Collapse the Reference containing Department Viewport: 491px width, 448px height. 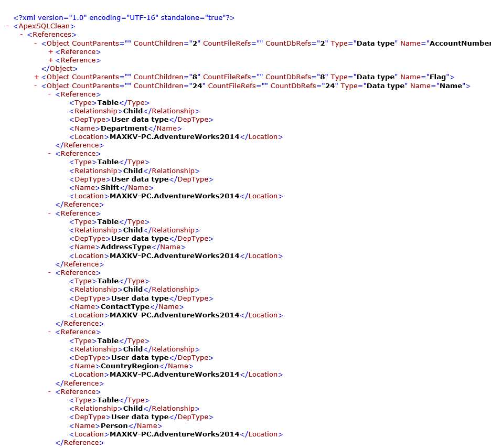click(x=49, y=94)
